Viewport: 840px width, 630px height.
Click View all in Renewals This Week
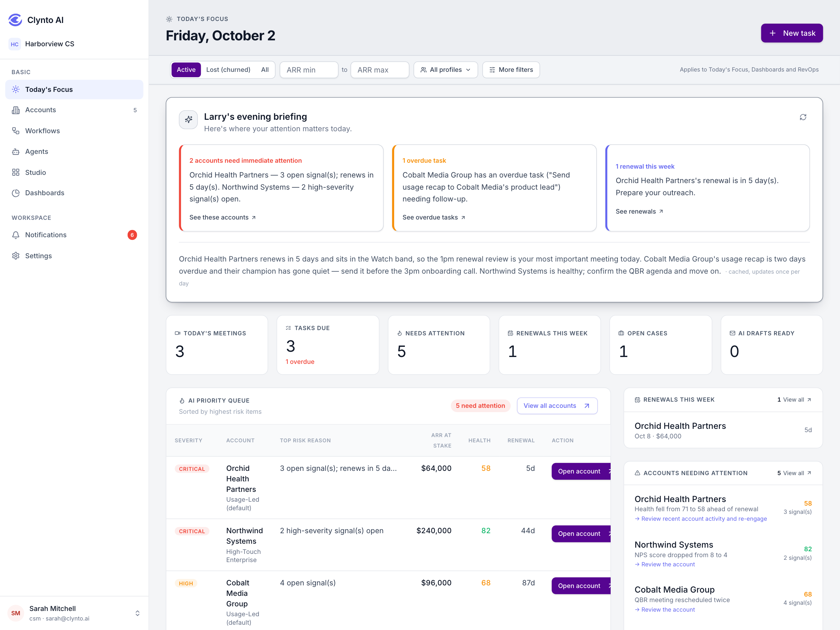(797, 400)
